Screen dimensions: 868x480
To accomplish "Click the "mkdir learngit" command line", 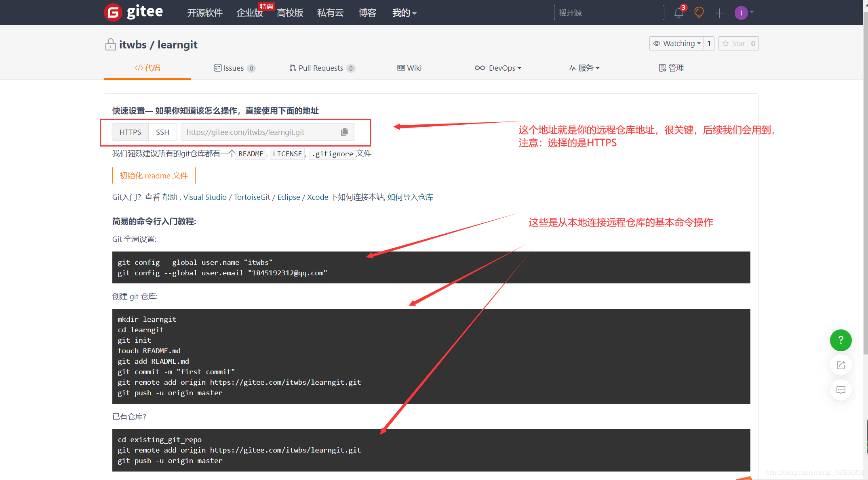I will click(147, 319).
